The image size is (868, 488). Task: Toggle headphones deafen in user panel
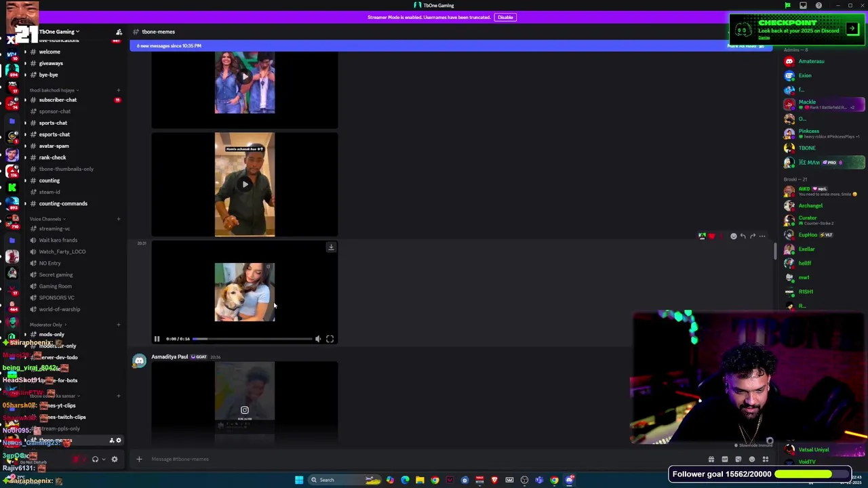pyautogui.click(x=95, y=460)
